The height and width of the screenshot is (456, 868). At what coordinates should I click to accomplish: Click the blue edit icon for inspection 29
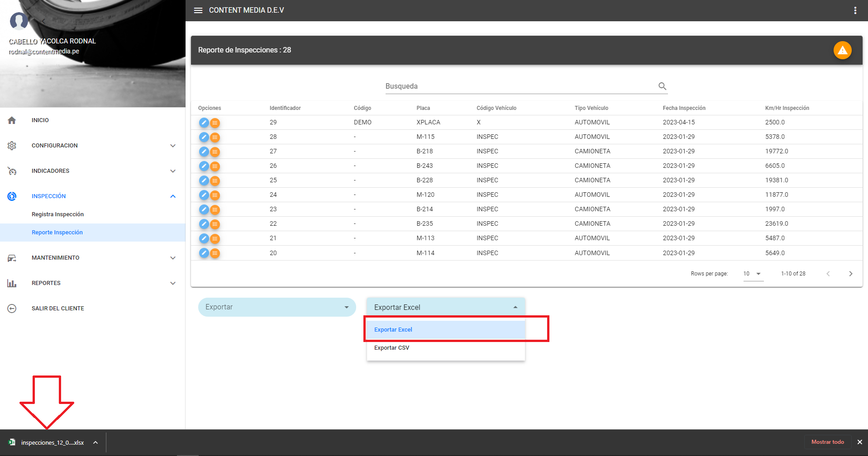point(204,123)
